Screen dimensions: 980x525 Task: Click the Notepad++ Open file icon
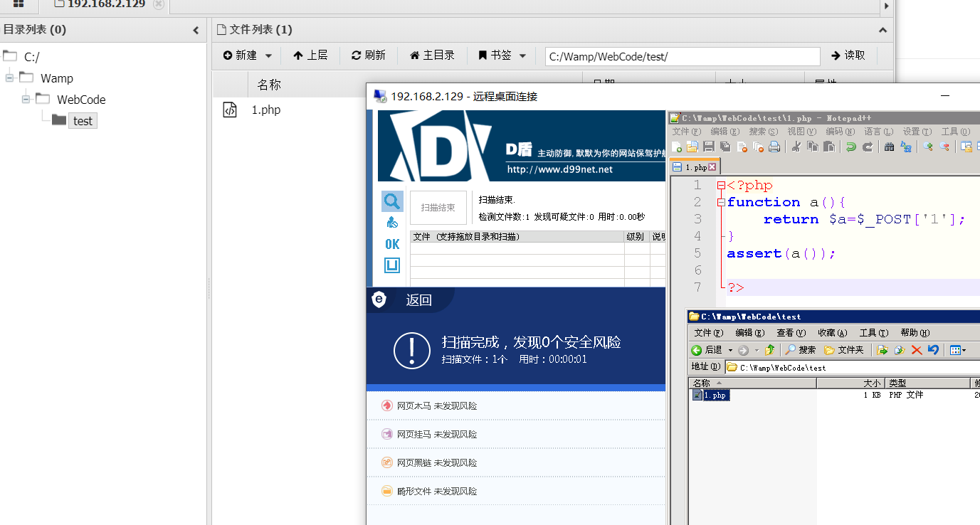[x=692, y=147]
